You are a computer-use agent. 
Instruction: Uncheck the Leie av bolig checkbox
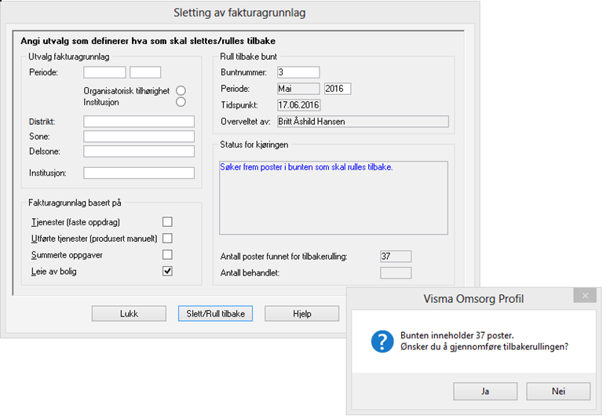pos(168,270)
